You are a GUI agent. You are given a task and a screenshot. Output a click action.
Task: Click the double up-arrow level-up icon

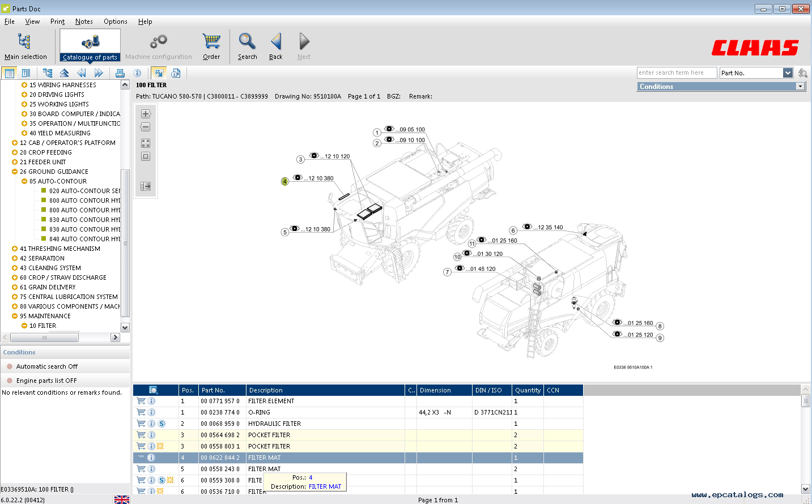coord(65,73)
